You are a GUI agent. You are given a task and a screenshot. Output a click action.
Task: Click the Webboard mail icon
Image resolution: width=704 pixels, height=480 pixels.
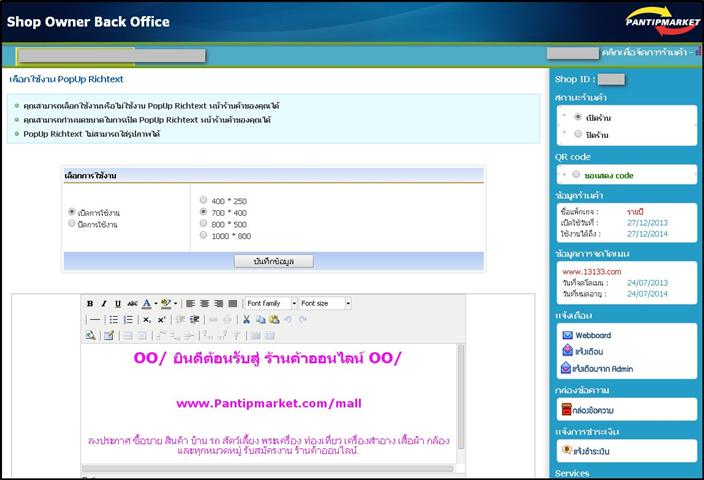tap(567, 335)
